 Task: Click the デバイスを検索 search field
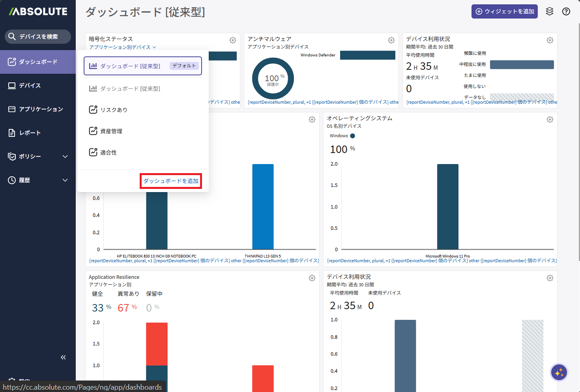click(x=38, y=37)
